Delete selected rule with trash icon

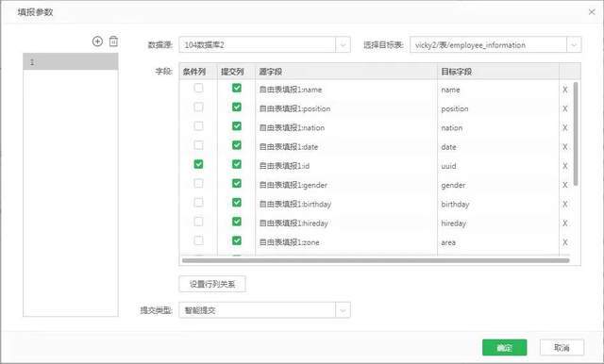113,41
